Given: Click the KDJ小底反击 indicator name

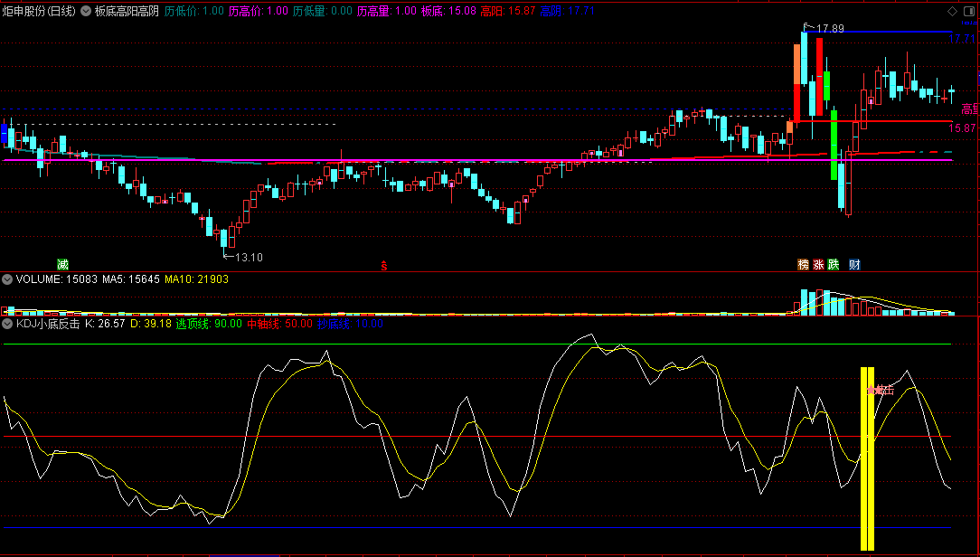Looking at the screenshot, I should pyautogui.click(x=48, y=324).
